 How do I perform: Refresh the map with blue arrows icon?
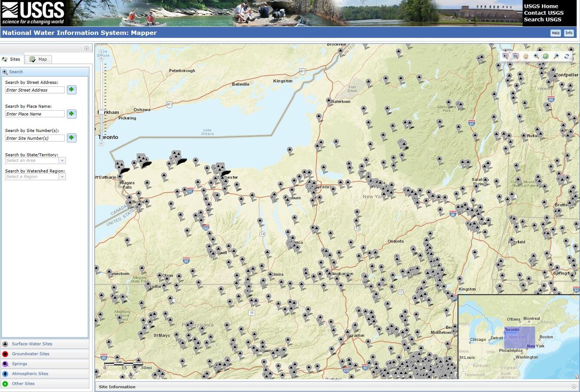(x=567, y=56)
